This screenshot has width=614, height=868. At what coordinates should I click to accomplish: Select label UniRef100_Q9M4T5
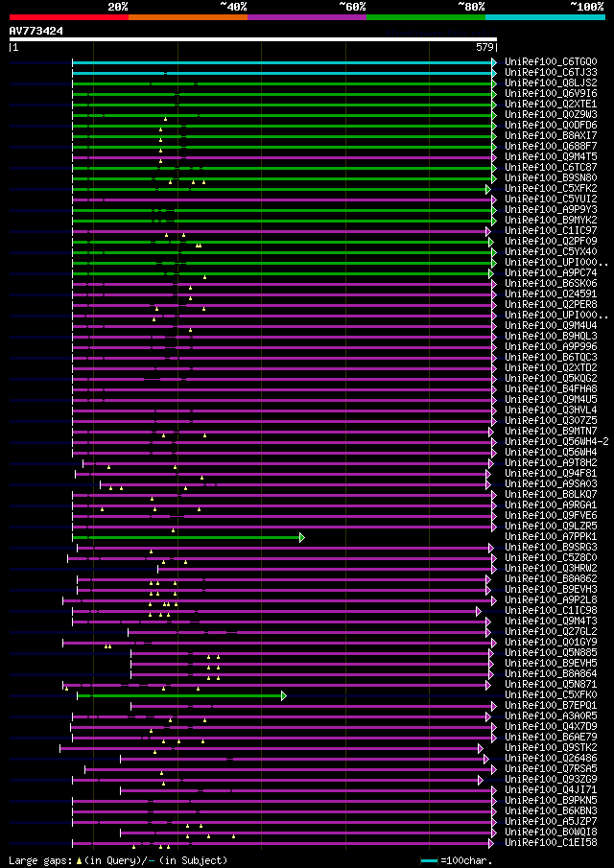coord(551,156)
